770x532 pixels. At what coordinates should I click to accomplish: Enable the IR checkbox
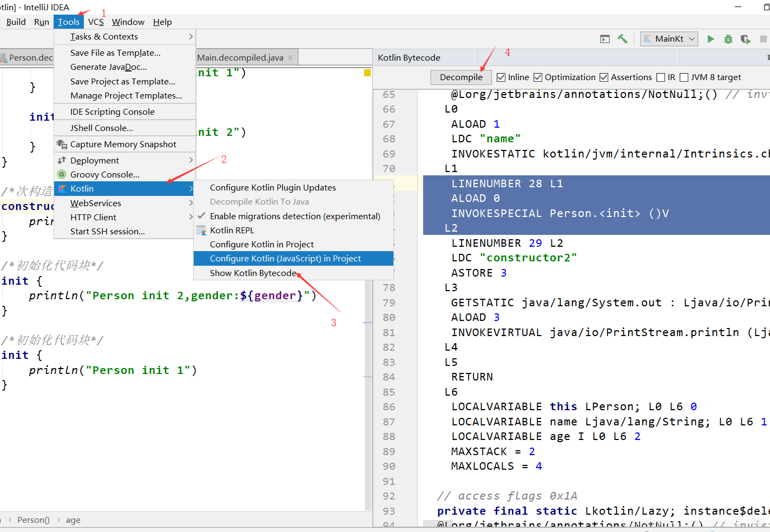tap(661, 77)
